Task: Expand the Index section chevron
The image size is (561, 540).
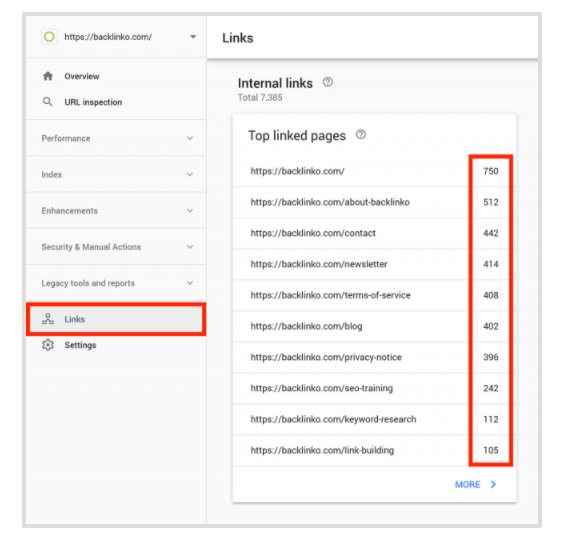Action: [x=190, y=174]
